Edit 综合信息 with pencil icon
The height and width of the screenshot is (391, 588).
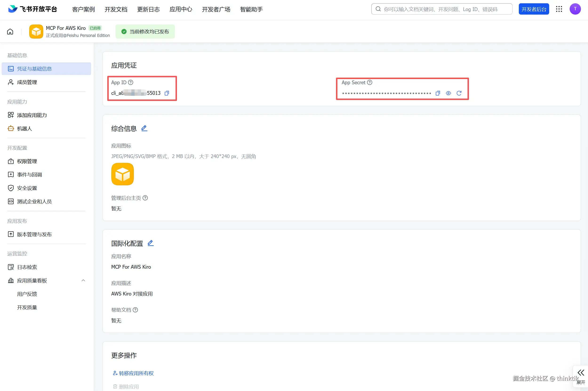pos(144,128)
